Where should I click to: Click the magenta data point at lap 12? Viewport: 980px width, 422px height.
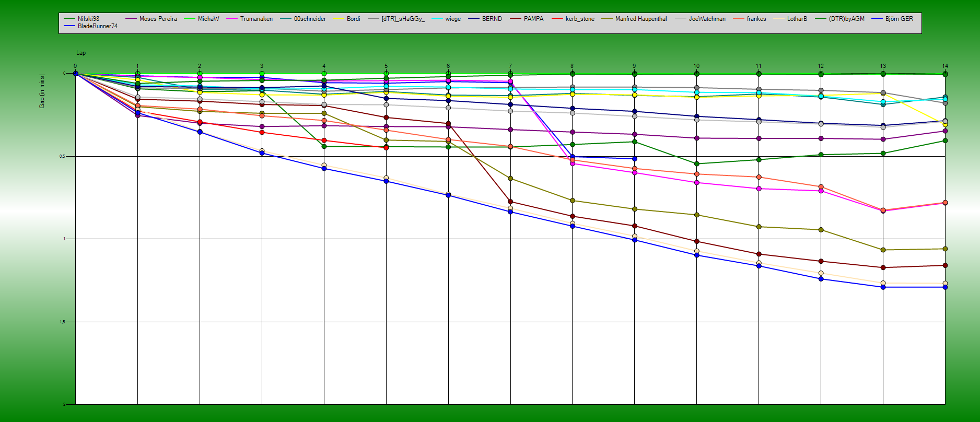(x=821, y=191)
